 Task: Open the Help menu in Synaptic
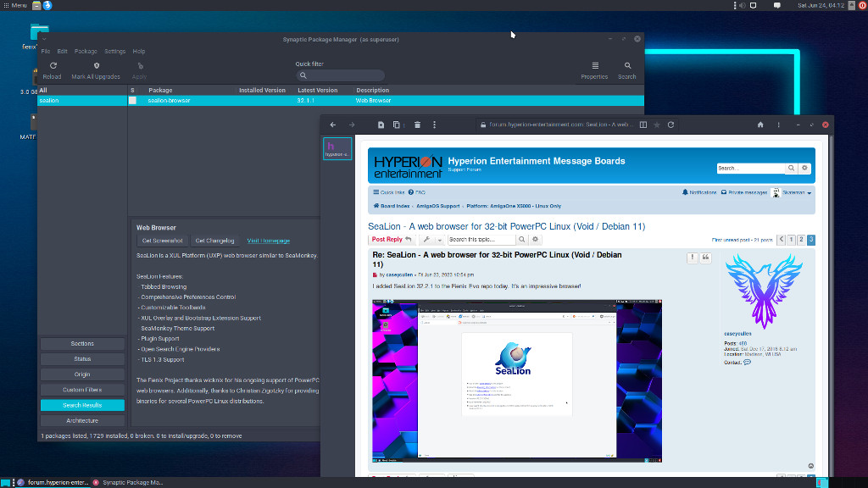tap(139, 52)
